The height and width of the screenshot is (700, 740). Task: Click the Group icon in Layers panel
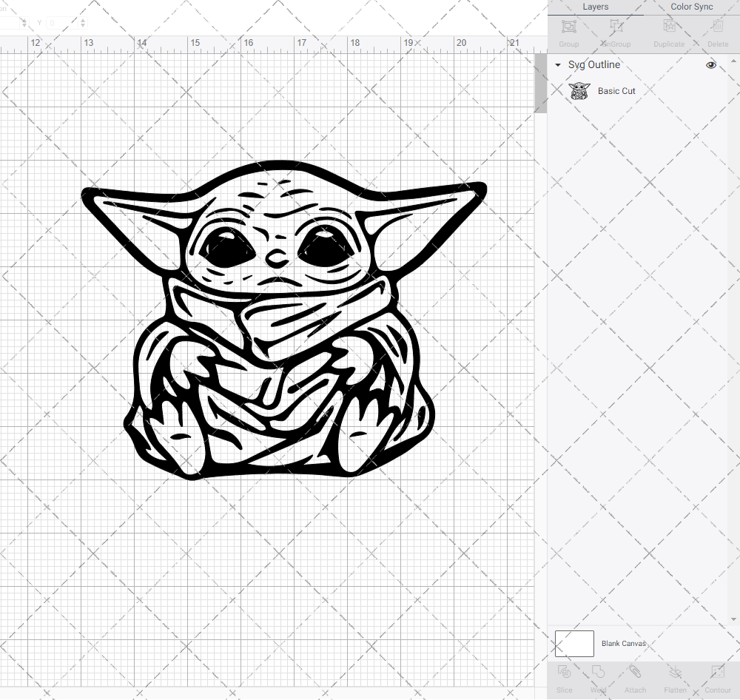568,27
